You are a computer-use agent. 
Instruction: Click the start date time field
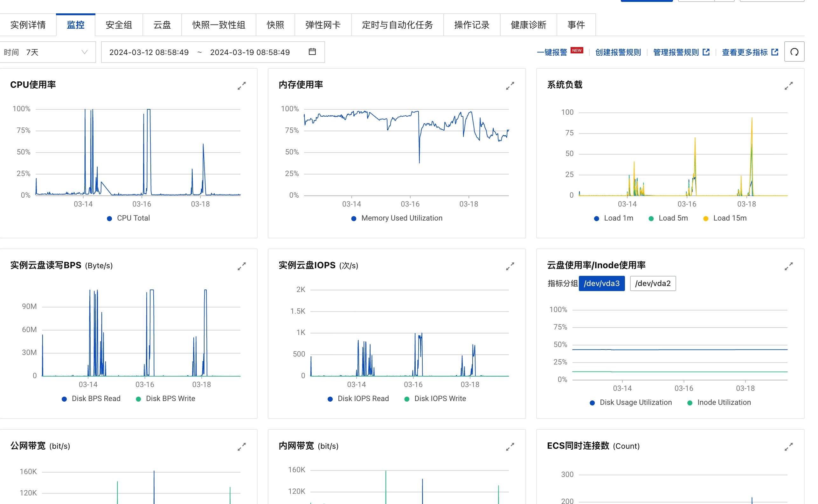[149, 52]
